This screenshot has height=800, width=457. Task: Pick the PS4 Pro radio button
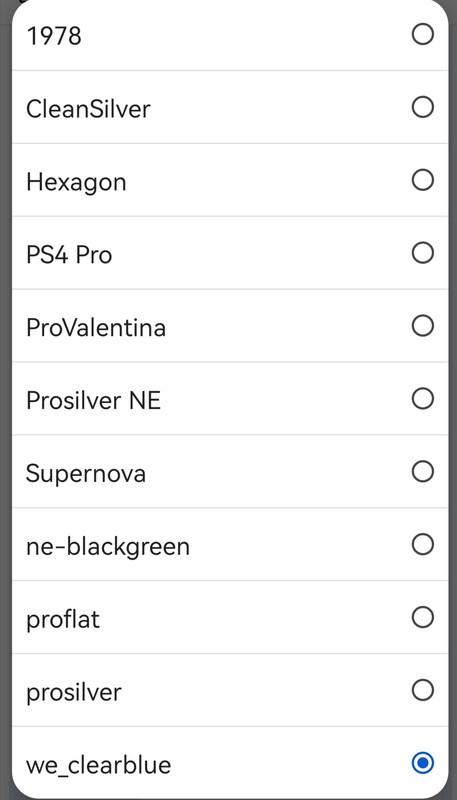point(422,253)
